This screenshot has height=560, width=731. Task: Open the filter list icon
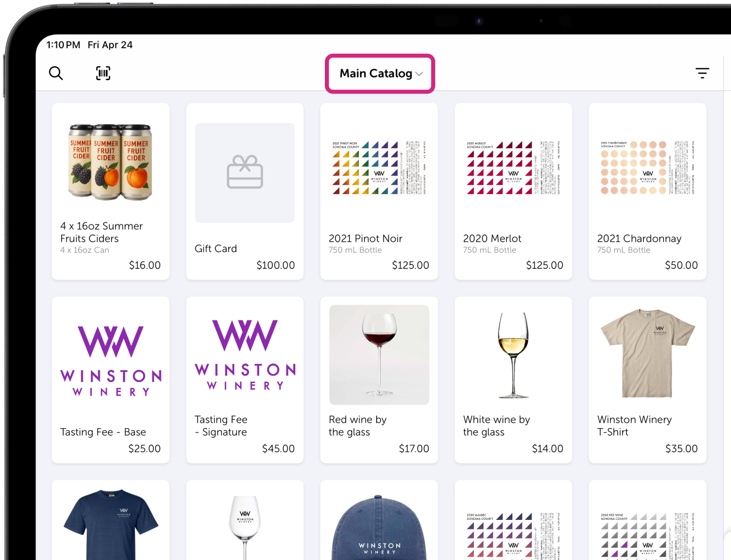click(702, 73)
